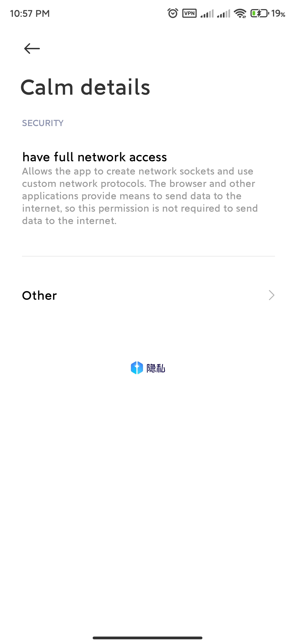This screenshot has height=644, width=297.
Task: Select the SECURITY section header
Action: pyautogui.click(x=43, y=123)
